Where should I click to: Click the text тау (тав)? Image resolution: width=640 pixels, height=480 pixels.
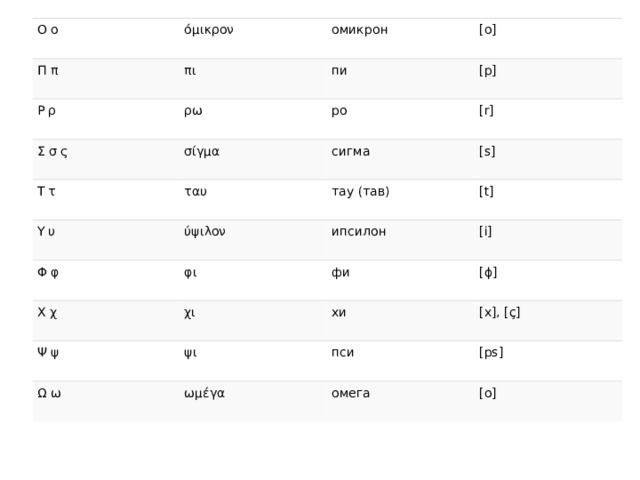[x=360, y=191]
